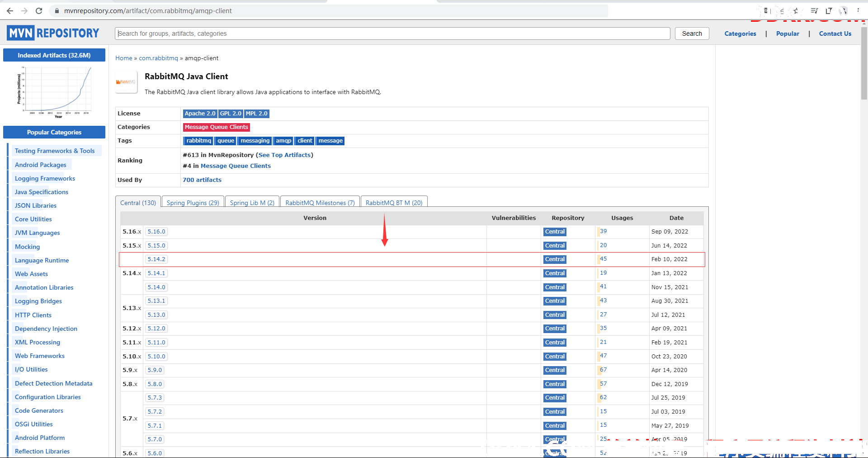Image resolution: width=868 pixels, height=458 pixels.
Task: Click the MVN Repository logo
Action: point(53,33)
